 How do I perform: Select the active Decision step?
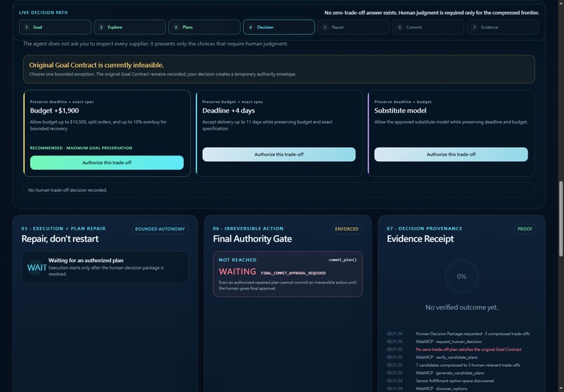click(279, 27)
